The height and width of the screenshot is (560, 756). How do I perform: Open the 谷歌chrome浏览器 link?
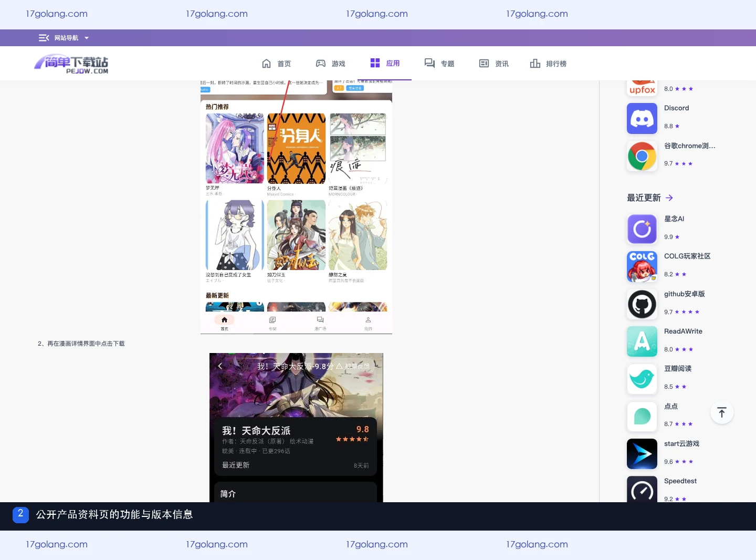(x=690, y=146)
